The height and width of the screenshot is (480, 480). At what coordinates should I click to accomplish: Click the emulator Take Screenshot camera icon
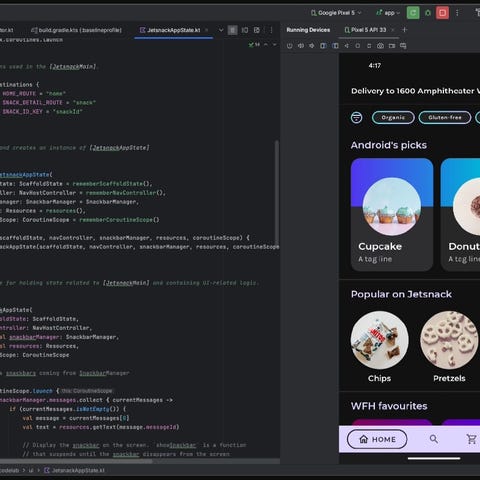(x=380, y=46)
